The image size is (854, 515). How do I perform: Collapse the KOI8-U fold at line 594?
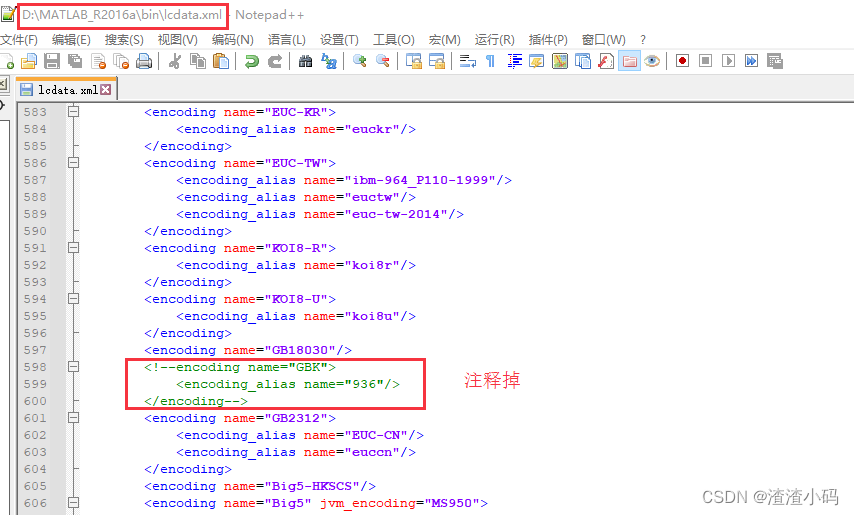point(73,299)
